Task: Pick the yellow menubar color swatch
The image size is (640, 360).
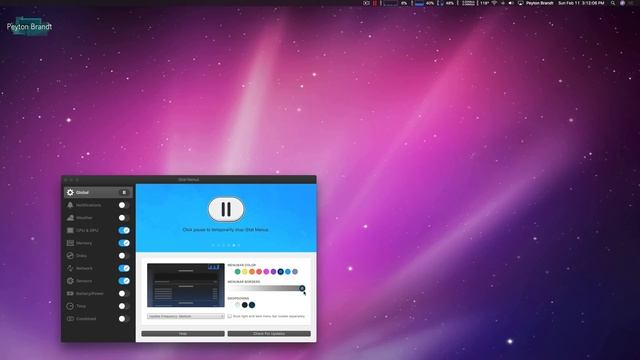Action: tap(244, 271)
